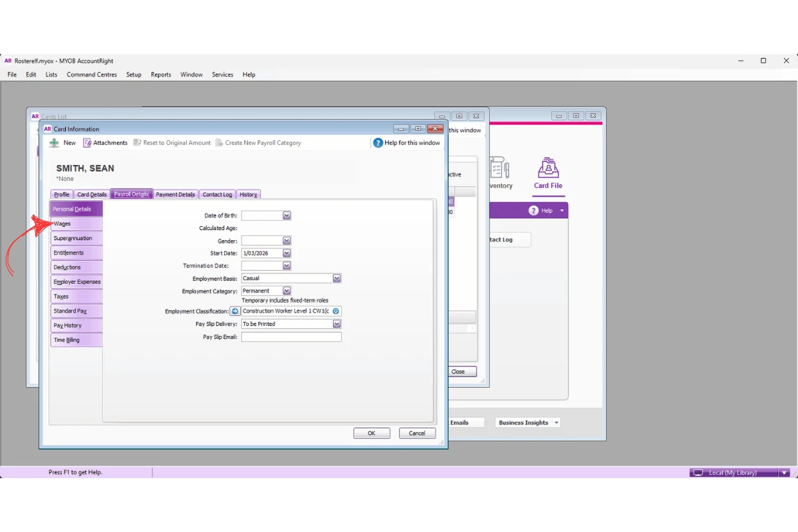This screenshot has height=532, width=798.
Task: Expand the Business Insights dropdown arrow
Action: tap(557, 423)
